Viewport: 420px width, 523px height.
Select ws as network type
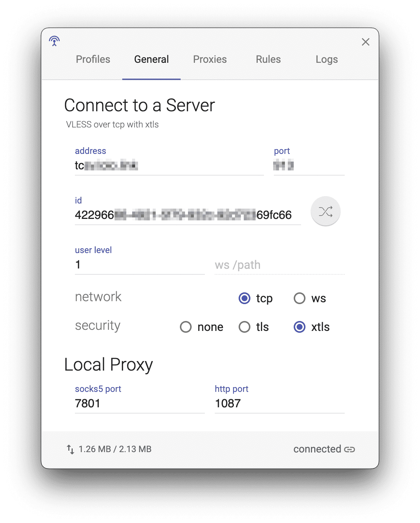300,298
